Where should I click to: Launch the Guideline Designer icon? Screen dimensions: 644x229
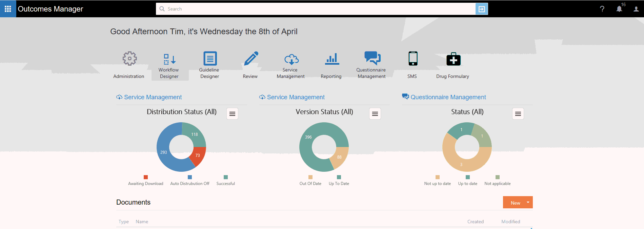(x=210, y=59)
